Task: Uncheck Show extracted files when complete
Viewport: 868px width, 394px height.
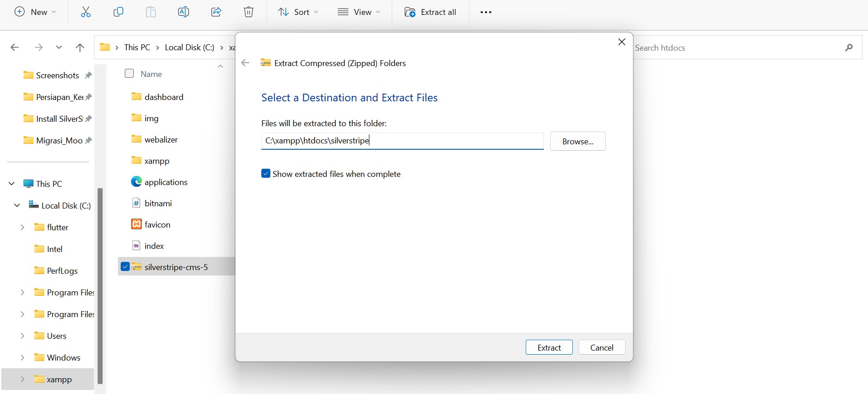Action: pyautogui.click(x=266, y=174)
